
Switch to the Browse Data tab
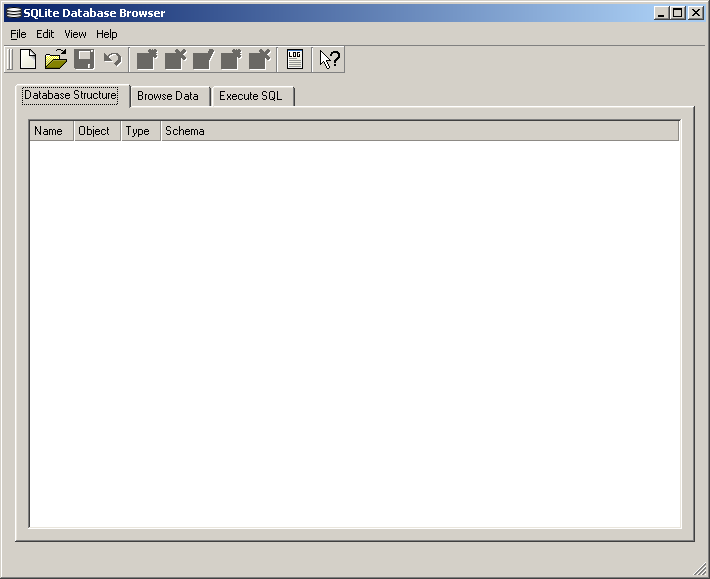(x=170, y=96)
